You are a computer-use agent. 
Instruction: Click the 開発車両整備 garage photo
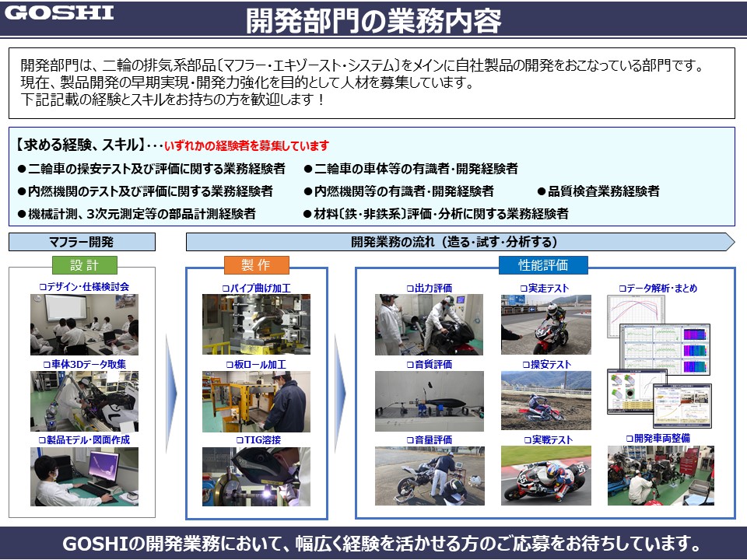coord(661,476)
